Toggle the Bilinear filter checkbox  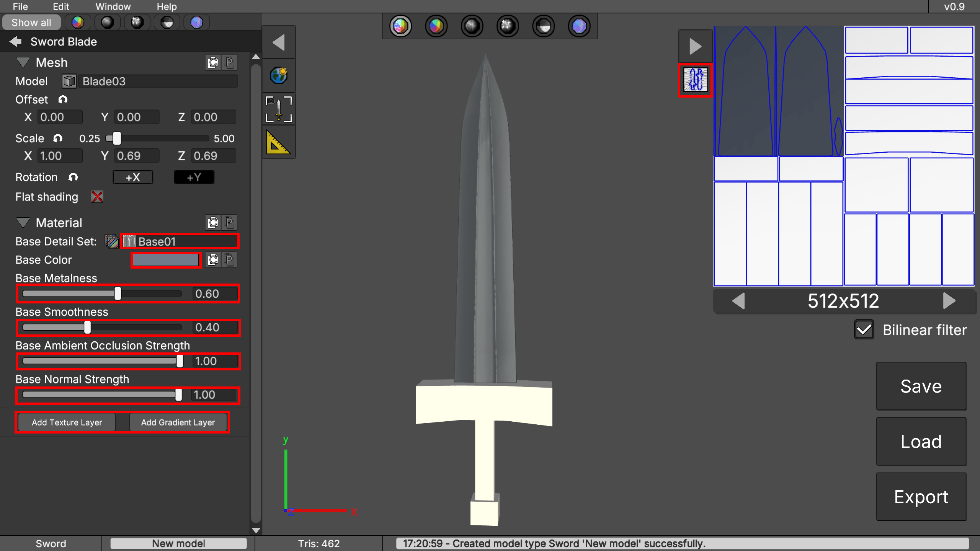point(864,330)
